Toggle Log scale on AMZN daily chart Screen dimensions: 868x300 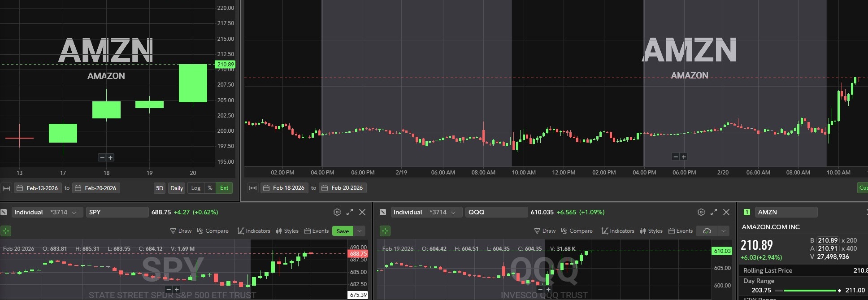click(196, 188)
